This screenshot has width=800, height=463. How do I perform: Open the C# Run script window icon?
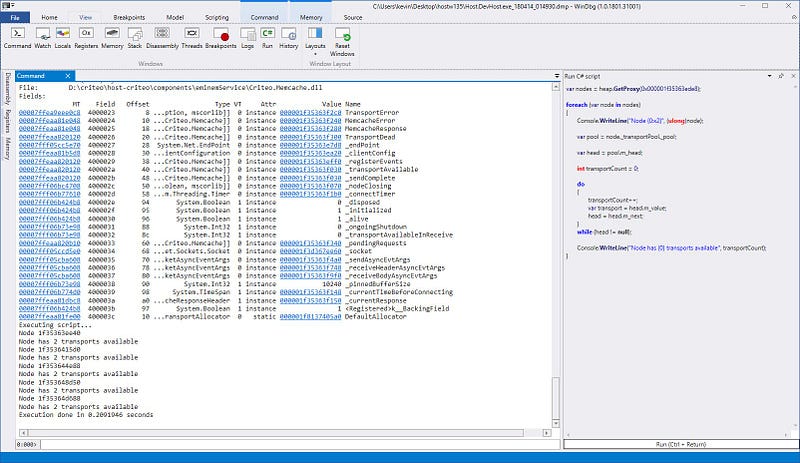[267, 38]
